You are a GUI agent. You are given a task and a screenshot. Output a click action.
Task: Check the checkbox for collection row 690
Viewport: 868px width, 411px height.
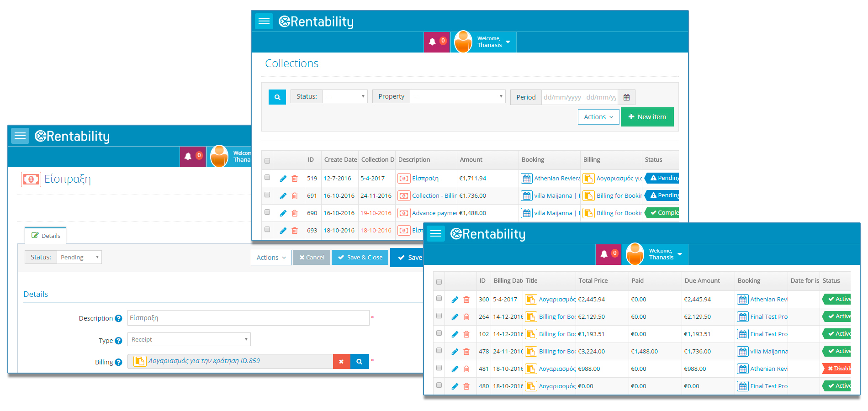point(267,212)
